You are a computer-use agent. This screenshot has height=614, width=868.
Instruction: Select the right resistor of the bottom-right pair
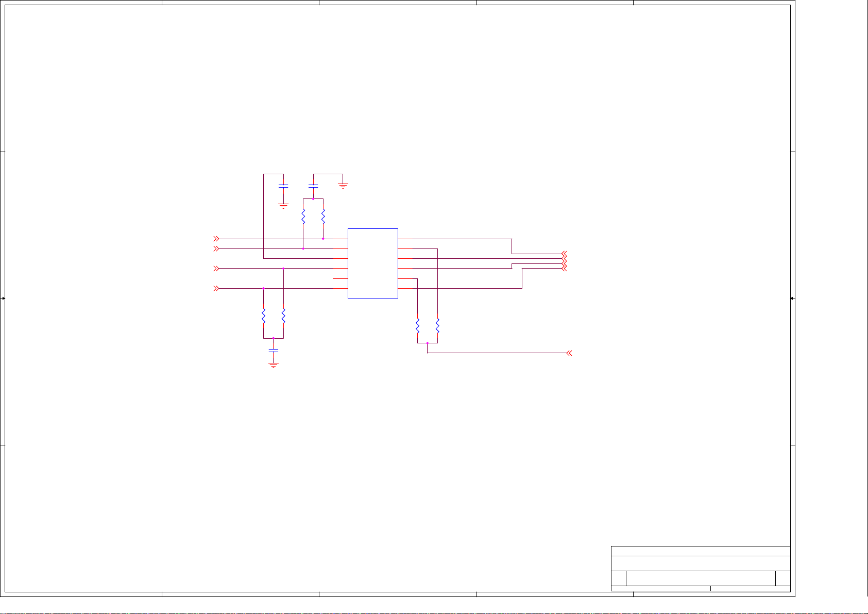437,326
